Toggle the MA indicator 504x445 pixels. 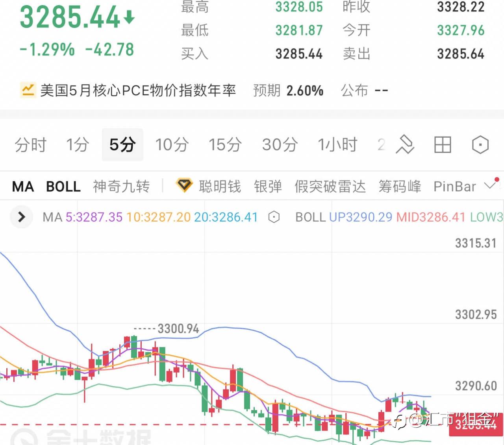pos(23,186)
